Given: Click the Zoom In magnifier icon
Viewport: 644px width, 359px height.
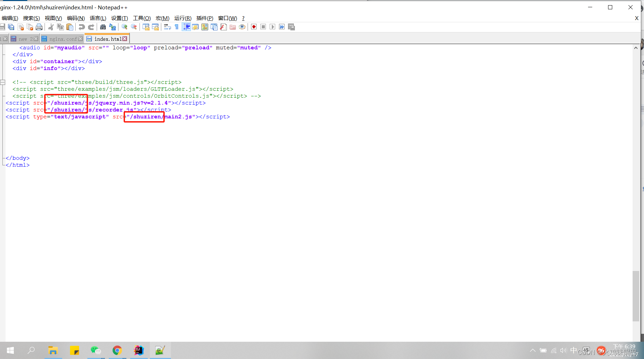Looking at the screenshot, I should tap(124, 27).
